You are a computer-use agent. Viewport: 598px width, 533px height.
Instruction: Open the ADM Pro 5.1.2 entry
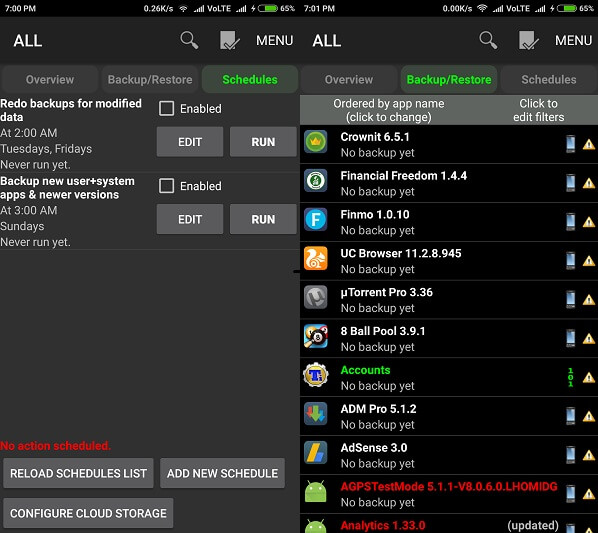click(449, 417)
